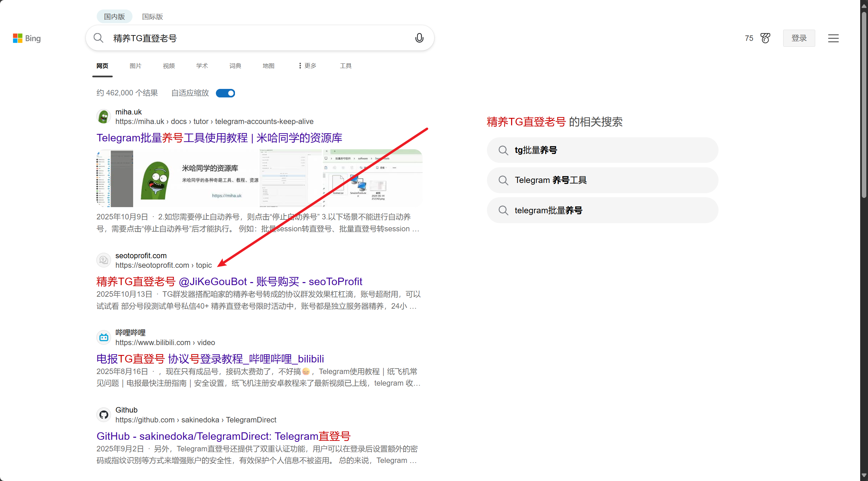Viewport: 868px width, 481px height.
Task: Open the 工具 filter options
Action: point(345,66)
